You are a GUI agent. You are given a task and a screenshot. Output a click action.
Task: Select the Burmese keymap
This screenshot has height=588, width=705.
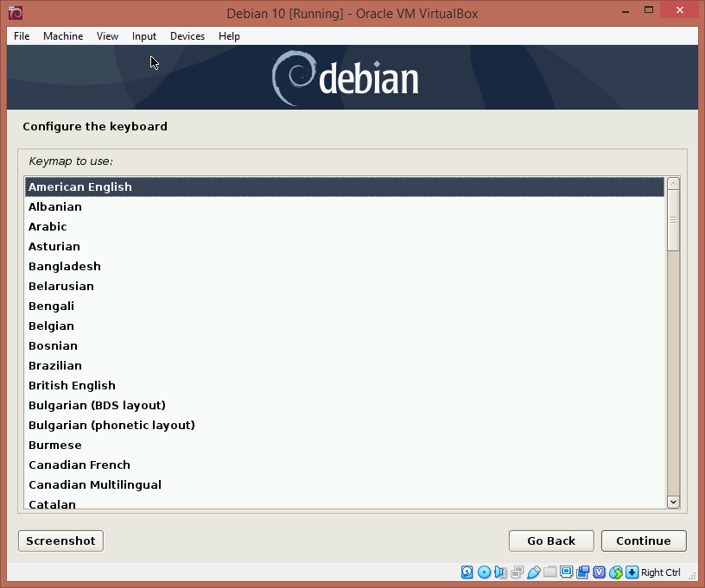click(345, 446)
